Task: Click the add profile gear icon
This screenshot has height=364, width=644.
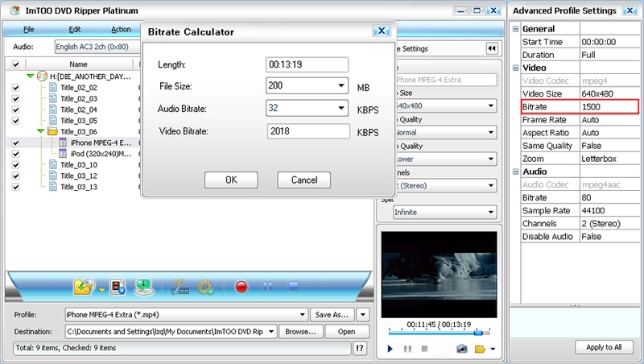Action: tap(205, 287)
